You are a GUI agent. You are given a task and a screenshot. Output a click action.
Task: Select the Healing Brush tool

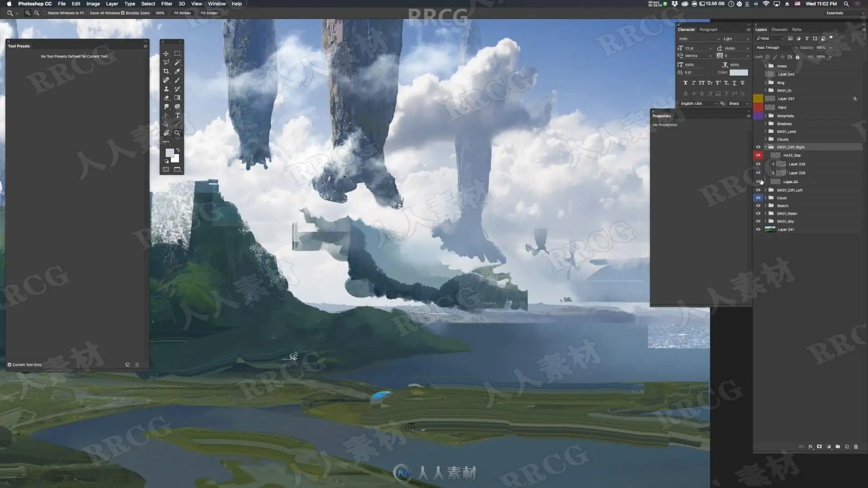click(166, 80)
